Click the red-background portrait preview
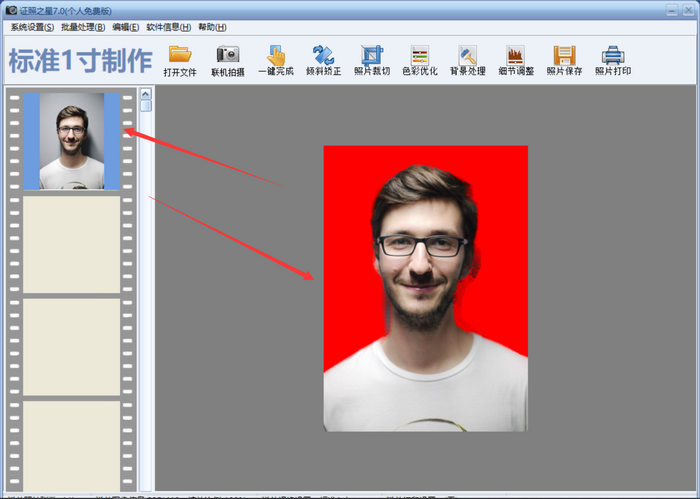The height and width of the screenshot is (499, 700). (x=425, y=288)
